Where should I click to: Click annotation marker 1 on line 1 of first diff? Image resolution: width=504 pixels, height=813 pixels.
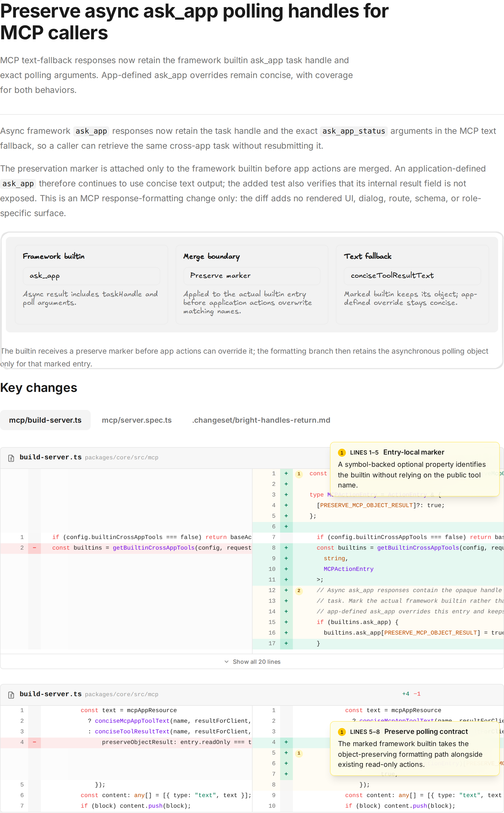coord(299,474)
